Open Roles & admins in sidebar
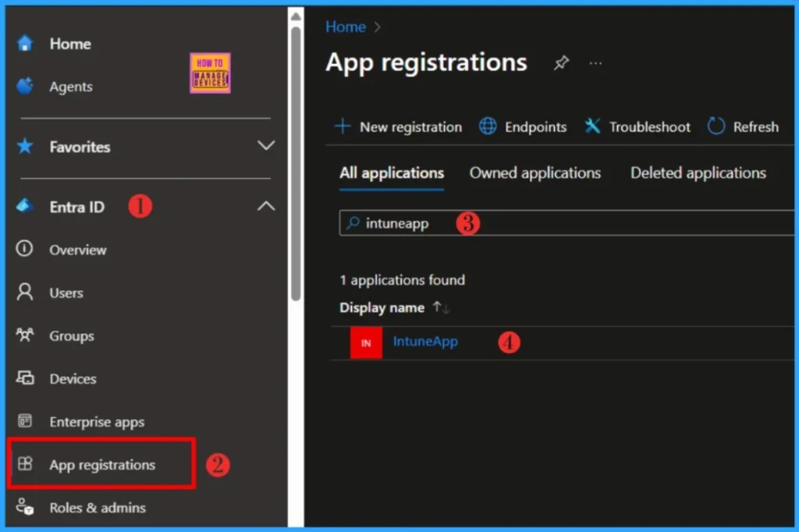The height and width of the screenshot is (532, 799). (98, 508)
